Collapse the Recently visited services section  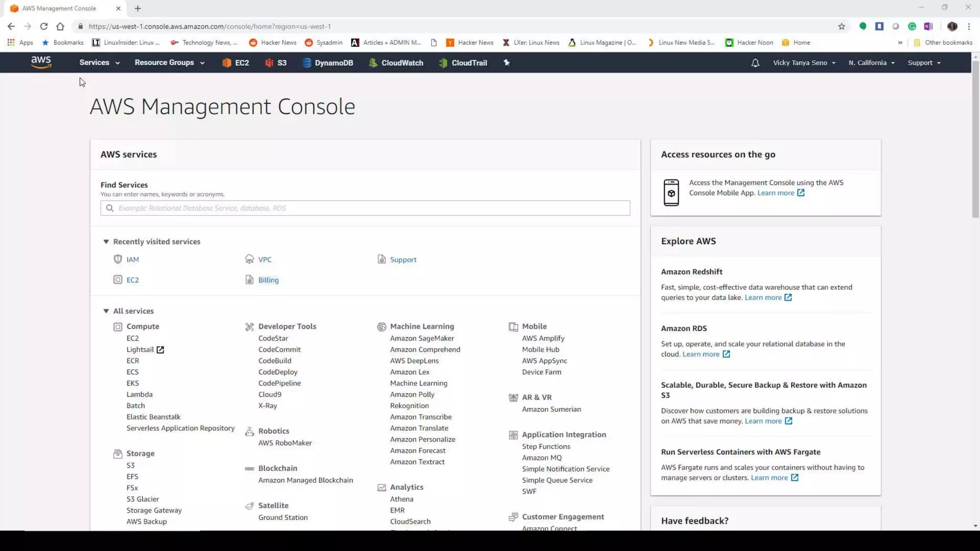[106, 242]
